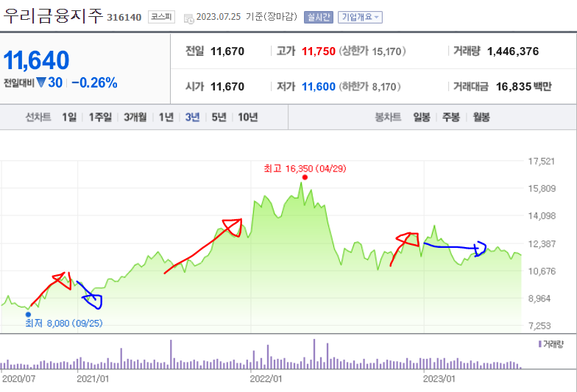Click the 최저 8,080 blue low marker

tap(28, 315)
